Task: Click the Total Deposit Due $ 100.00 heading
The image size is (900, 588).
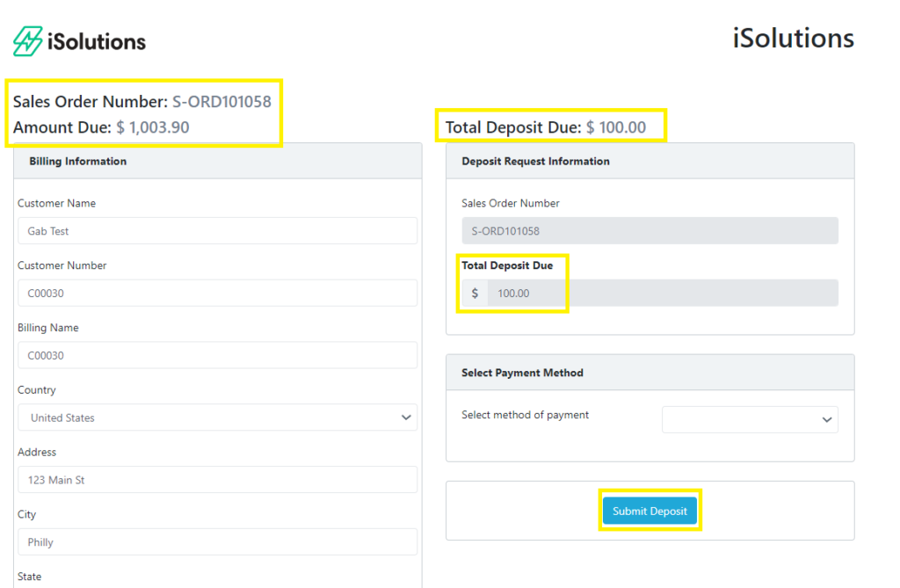Action: [545, 127]
